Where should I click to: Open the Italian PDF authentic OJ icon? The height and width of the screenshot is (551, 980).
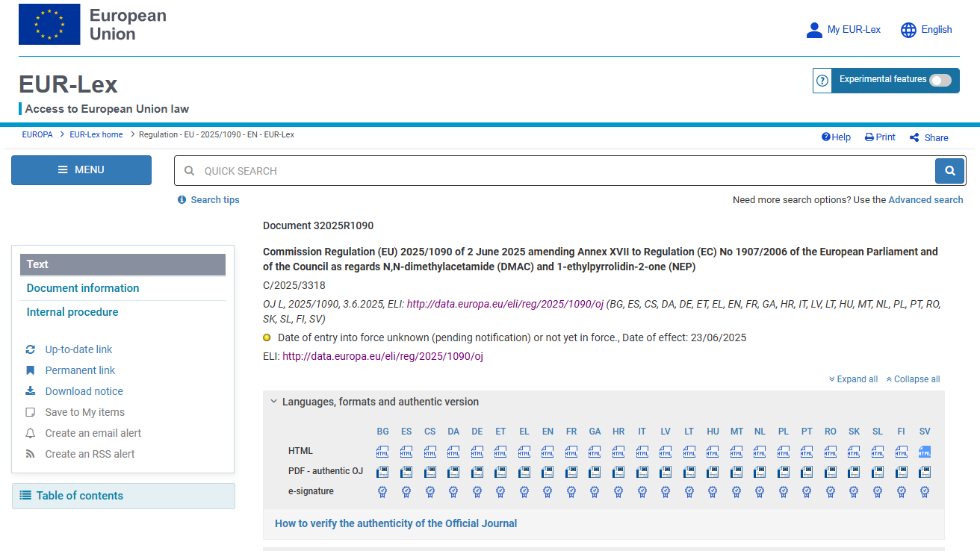pos(642,472)
